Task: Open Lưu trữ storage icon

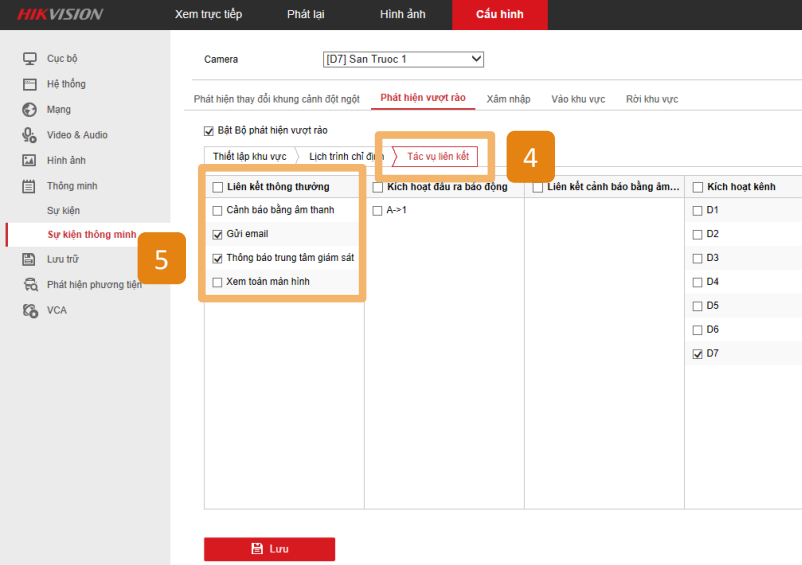Action: [30, 259]
